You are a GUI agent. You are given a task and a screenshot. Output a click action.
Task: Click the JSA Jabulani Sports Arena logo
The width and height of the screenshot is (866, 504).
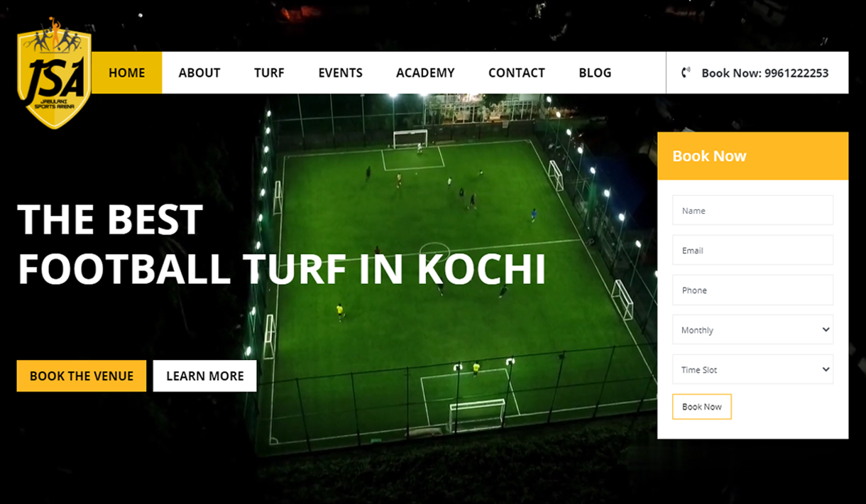[x=55, y=74]
